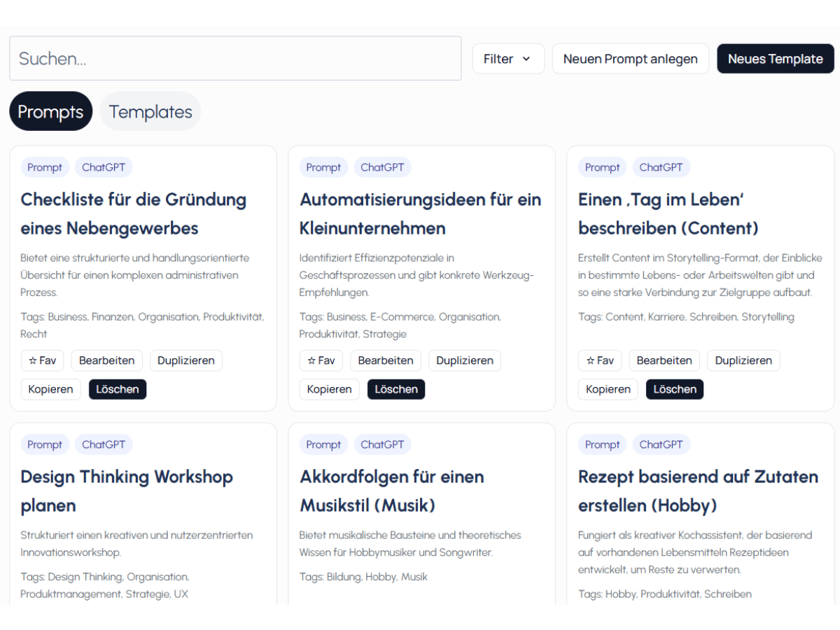This screenshot has height=630, width=840.
Task: Open title Rezept basierend auf Zutaten erstellen
Action: (698, 491)
